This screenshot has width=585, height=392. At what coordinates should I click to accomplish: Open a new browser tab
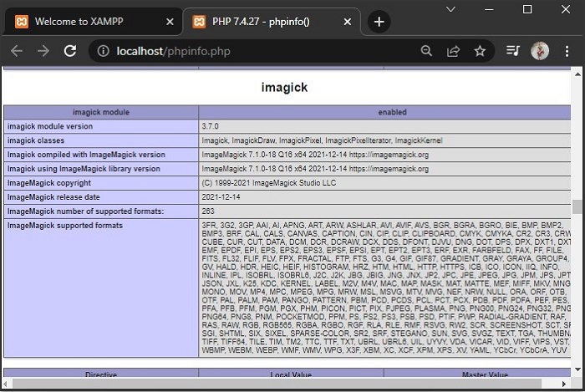[x=379, y=22]
